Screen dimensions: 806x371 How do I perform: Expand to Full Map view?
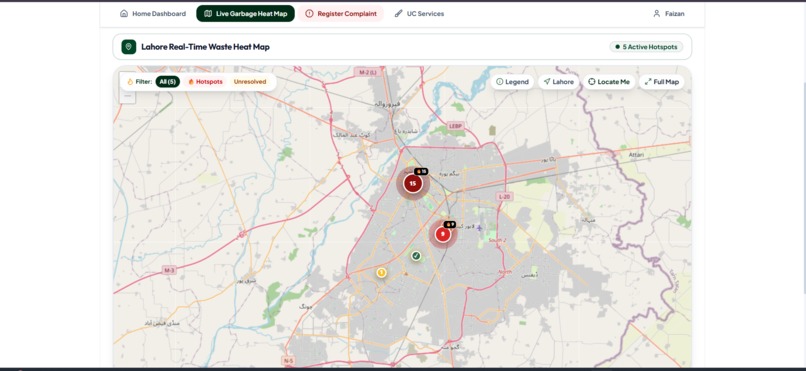(x=662, y=82)
